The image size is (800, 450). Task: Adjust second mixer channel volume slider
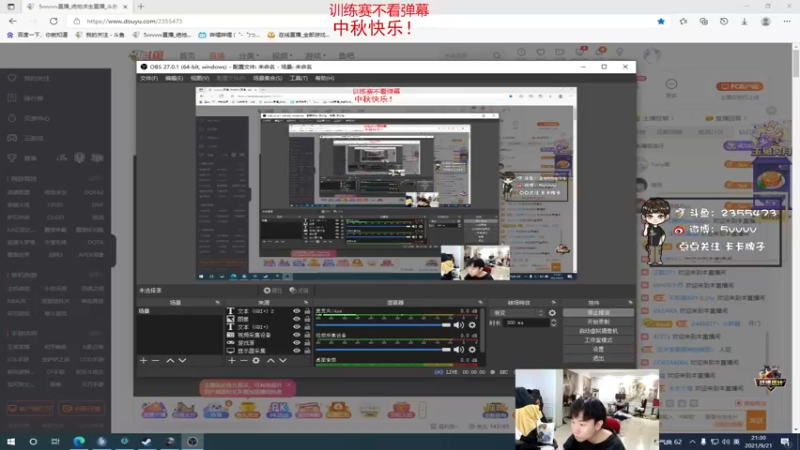coord(383,349)
